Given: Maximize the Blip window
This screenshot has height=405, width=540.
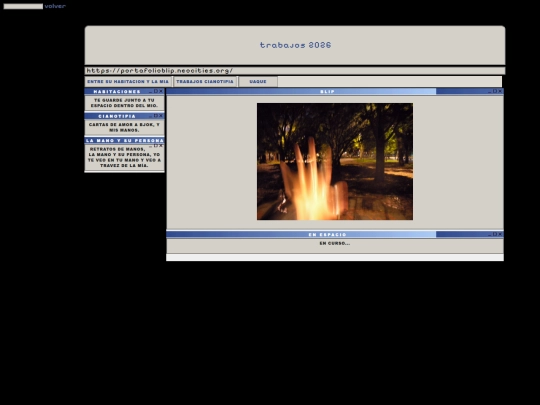Looking at the screenshot, I should click(x=495, y=91).
